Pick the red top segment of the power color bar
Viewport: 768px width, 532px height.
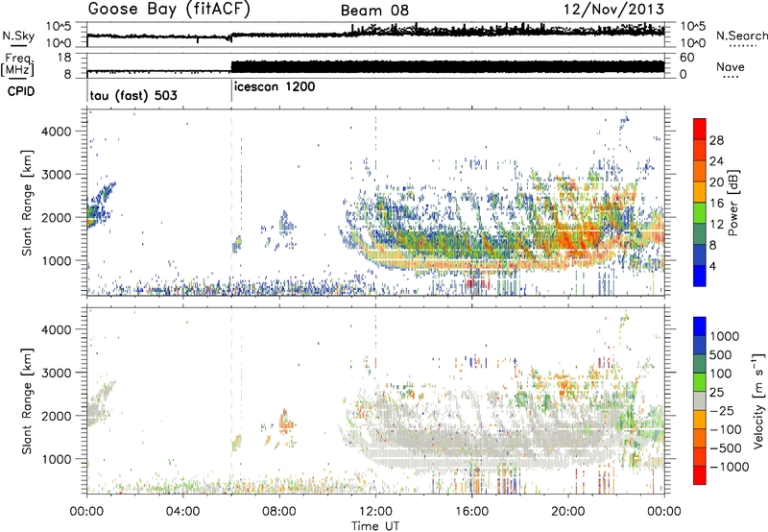tap(700, 129)
